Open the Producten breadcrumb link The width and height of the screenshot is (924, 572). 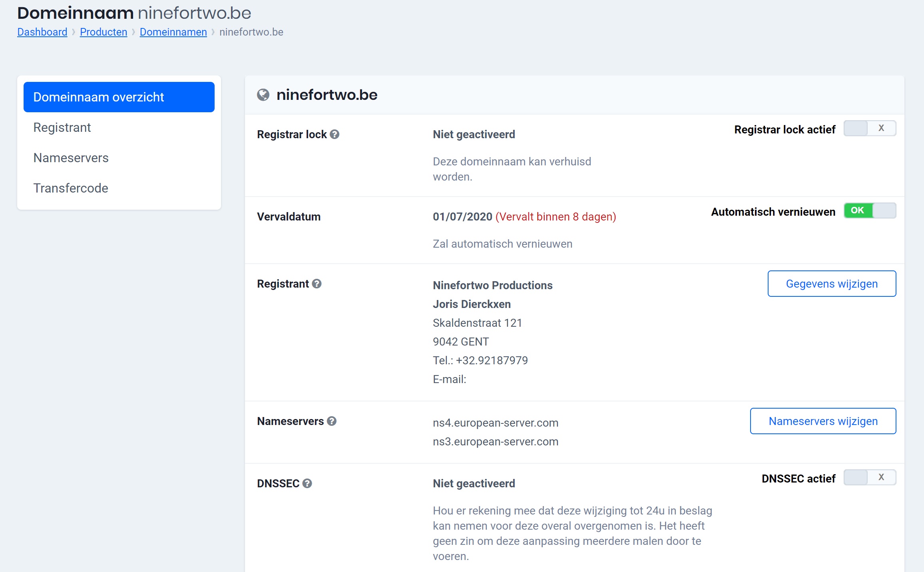click(x=104, y=32)
